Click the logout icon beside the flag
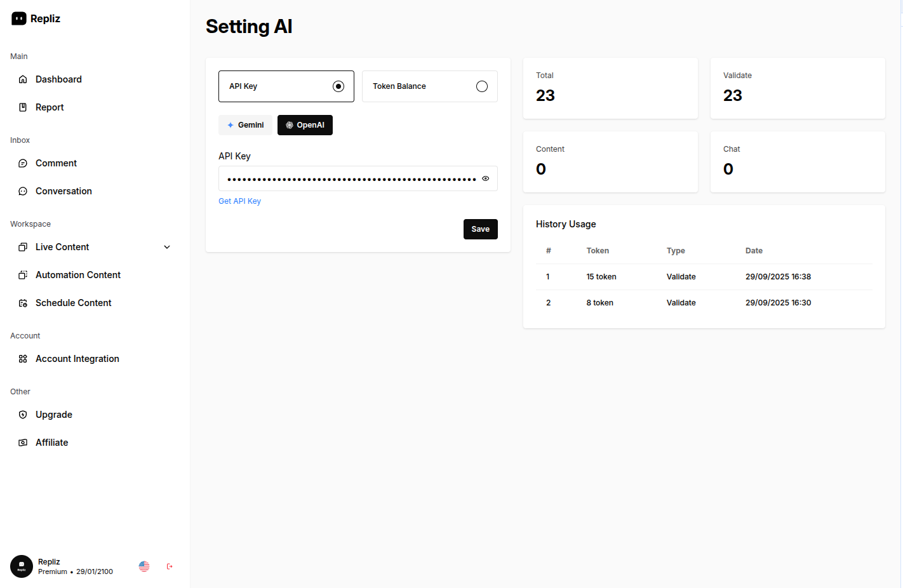This screenshot has height=588, width=903. click(x=170, y=566)
